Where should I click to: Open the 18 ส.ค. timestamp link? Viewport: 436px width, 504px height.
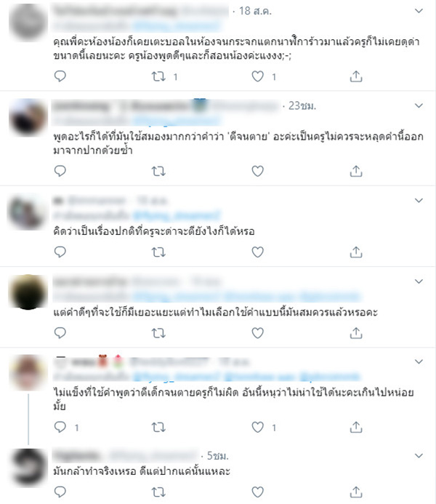(255, 11)
